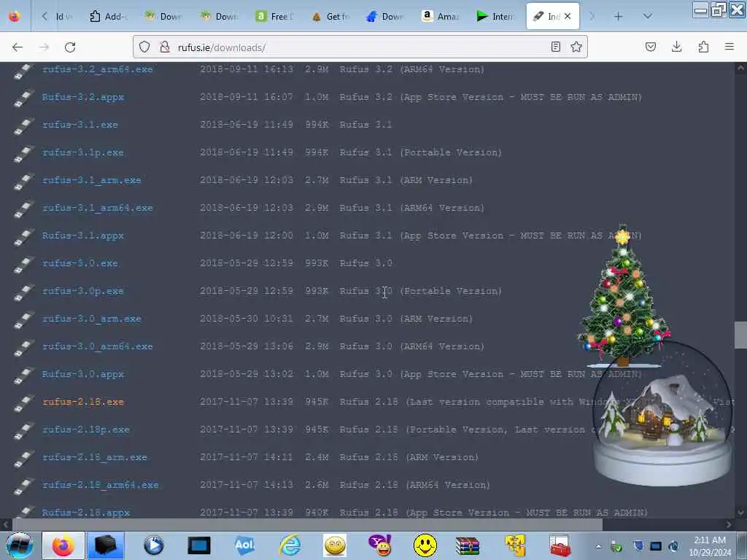Viewport: 747px width, 560px height.
Task: Switch to the Get fr tab
Action: (330, 17)
